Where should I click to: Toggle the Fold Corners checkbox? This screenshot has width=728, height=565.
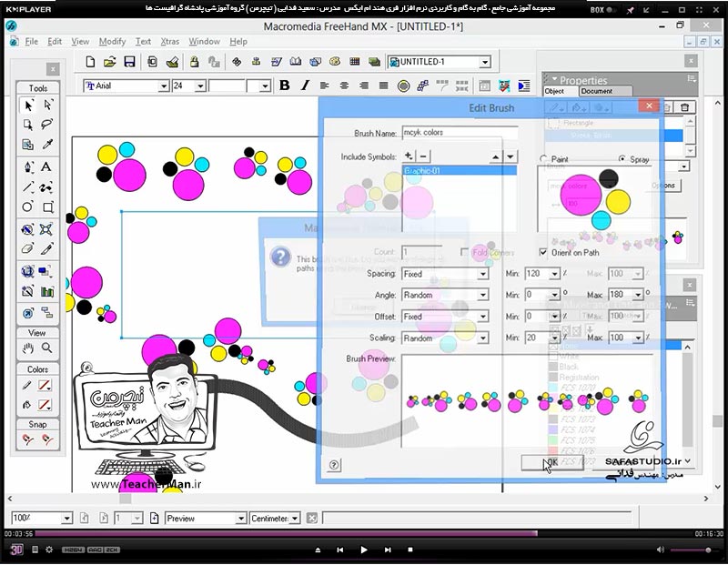coord(464,252)
